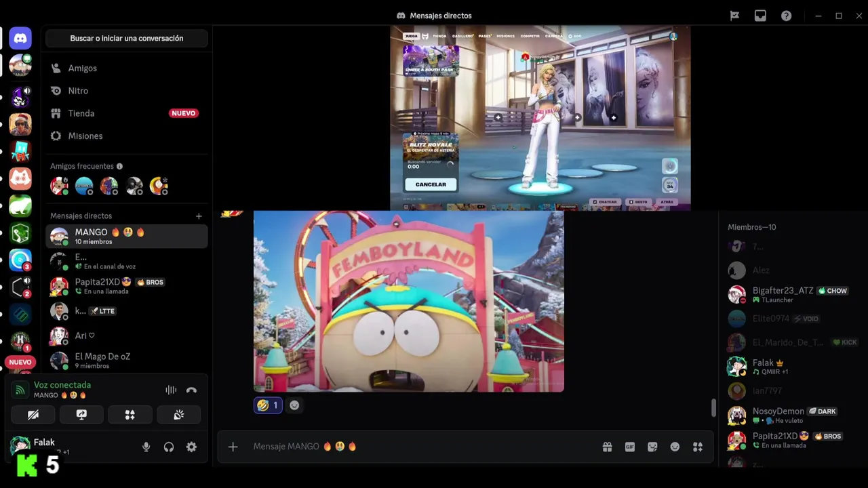Click CANCELAR button in streamed game
Image resolution: width=868 pixels, height=488 pixels.
431,184
